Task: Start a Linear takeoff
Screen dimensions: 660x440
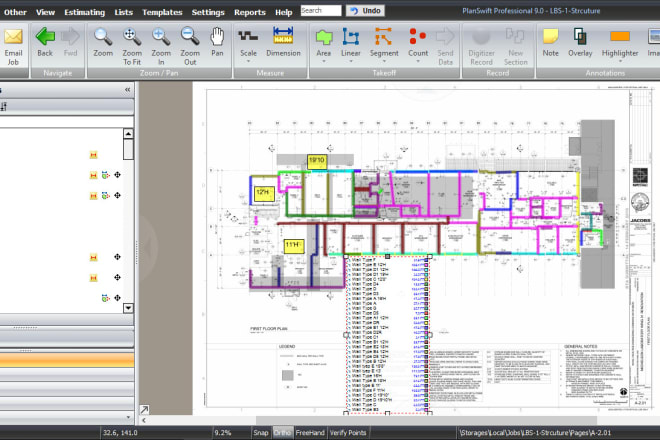Action: pyautogui.click(x=351, y=37)
